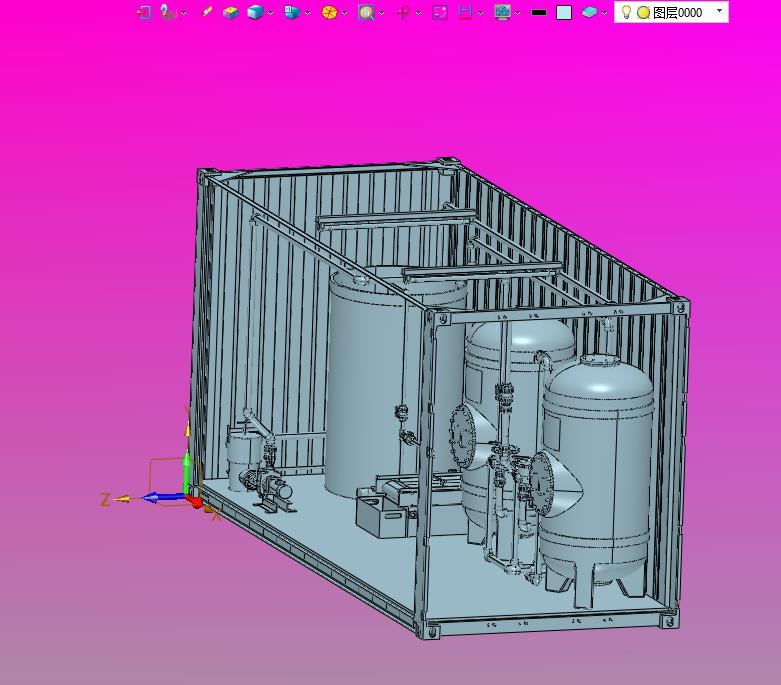
Task: Click the green Y-axis arrow of the triad
Action: click(x=186, y=471)
